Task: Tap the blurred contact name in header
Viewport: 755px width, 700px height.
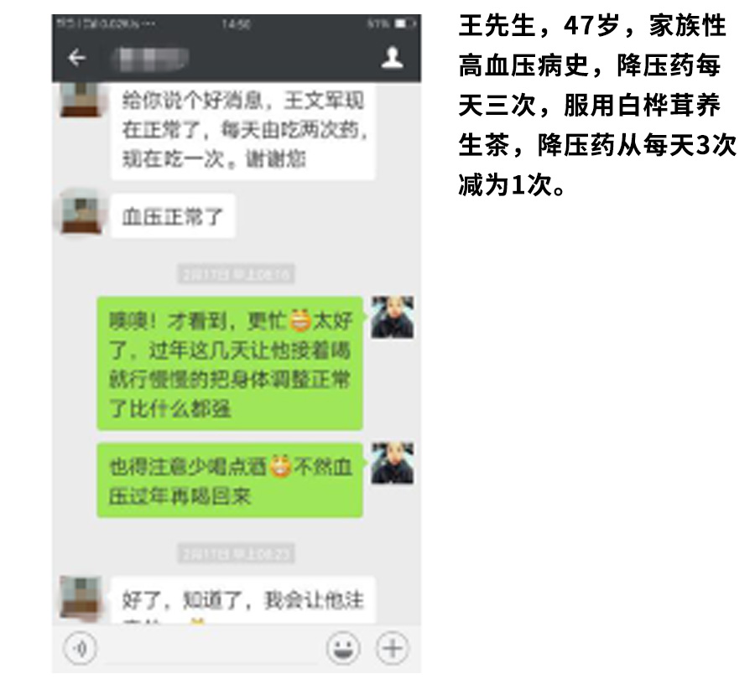Action: click(x=150, y=59)
